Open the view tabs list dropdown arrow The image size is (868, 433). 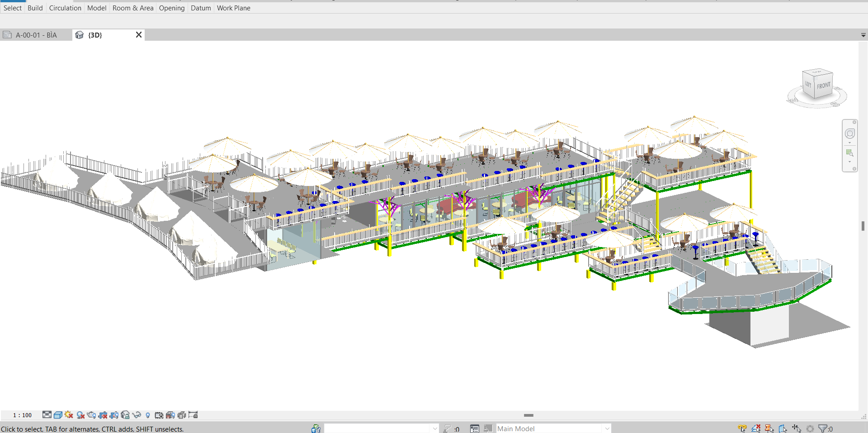[x=863, y=35]
